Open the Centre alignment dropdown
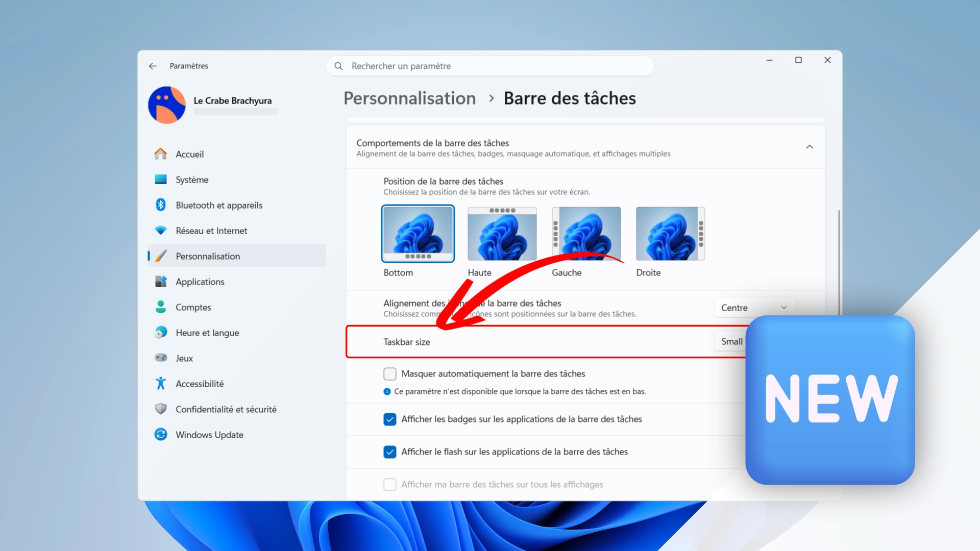980x551 pixels. (754, 308)
